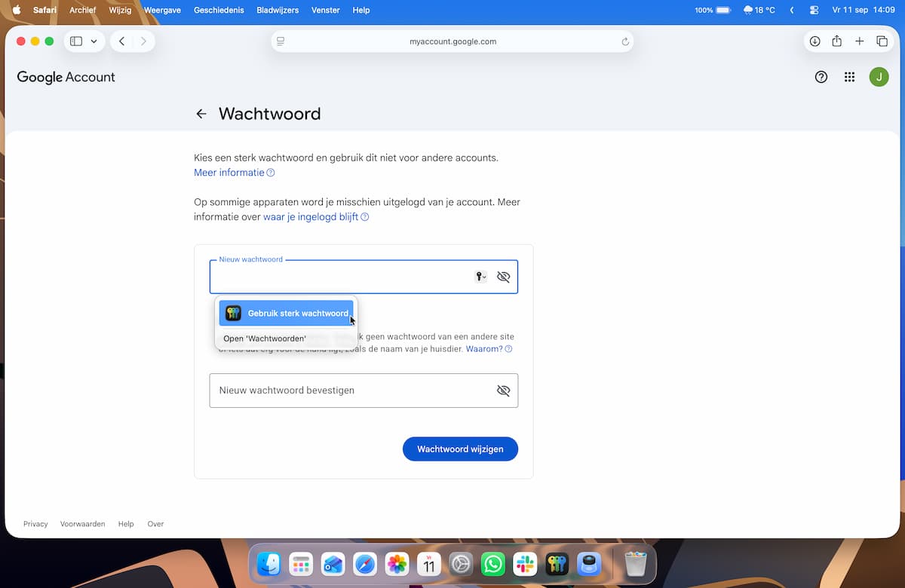Open Wijzig menu
The width and height of the screenshot is (905, 588).
(x=119, y=10)
